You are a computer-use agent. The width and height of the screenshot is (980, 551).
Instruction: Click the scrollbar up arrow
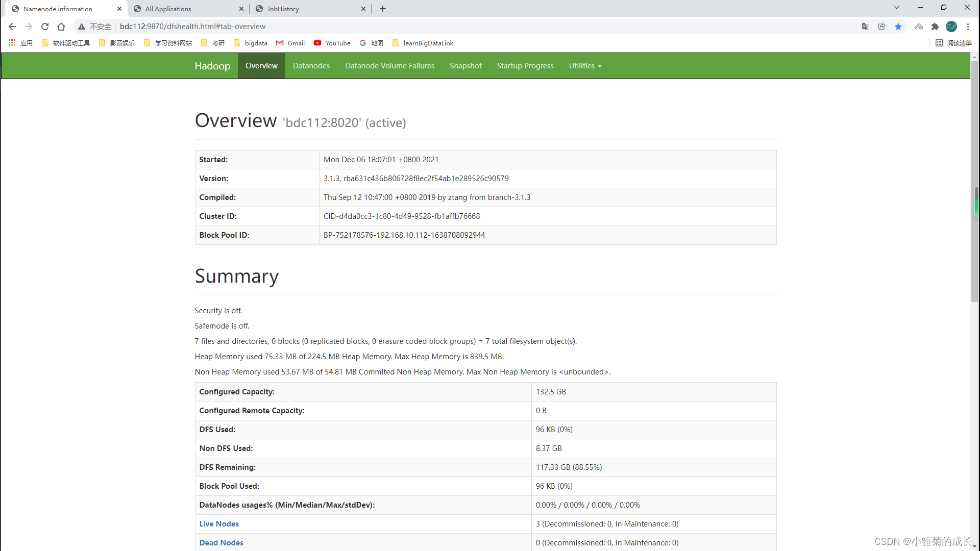click(975, 57)
